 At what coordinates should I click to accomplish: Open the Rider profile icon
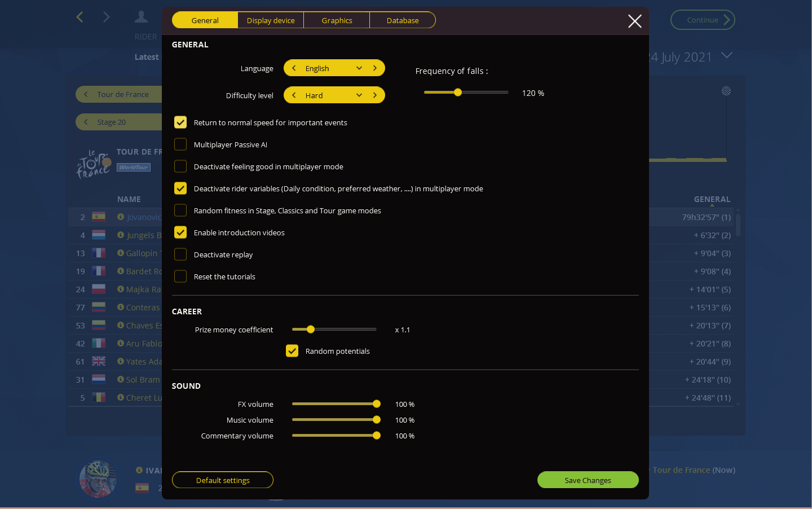[141, 17]
